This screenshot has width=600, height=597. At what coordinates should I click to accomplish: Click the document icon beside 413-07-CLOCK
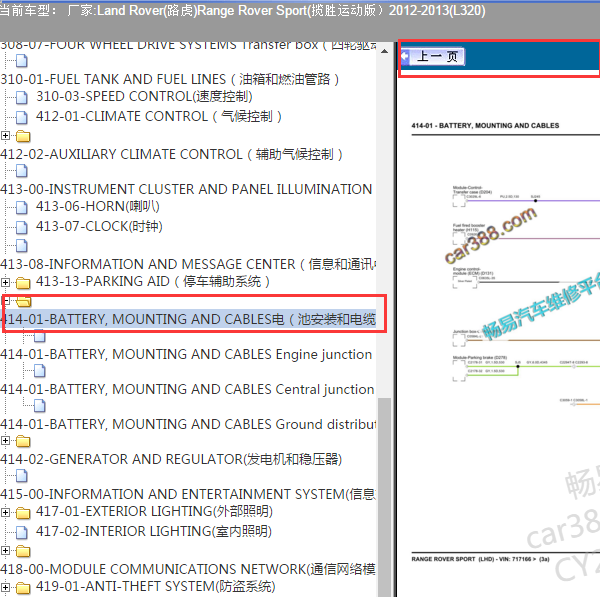click(22, 227)
